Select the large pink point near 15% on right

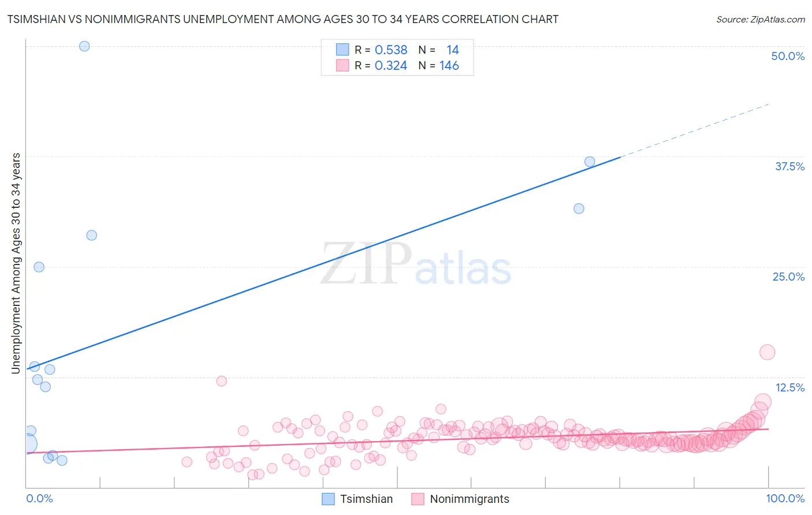click(x=767, y=352)
